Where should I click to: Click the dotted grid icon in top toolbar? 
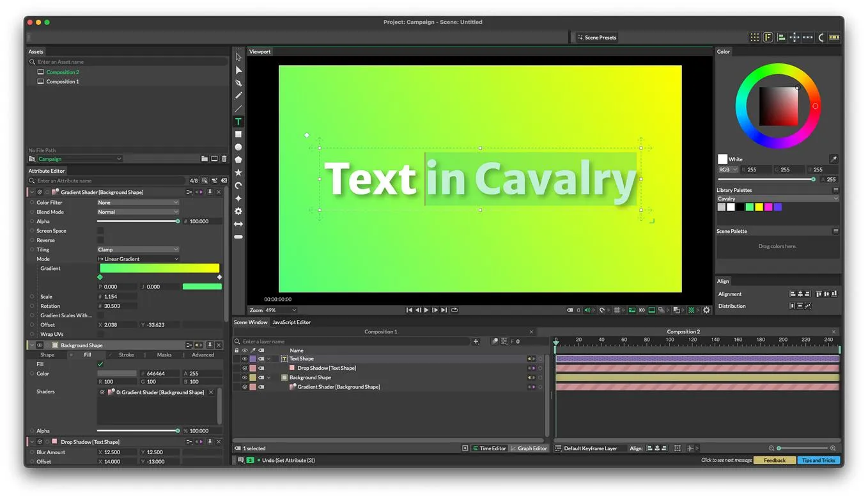pyautogui.click(x=755, y=37)
